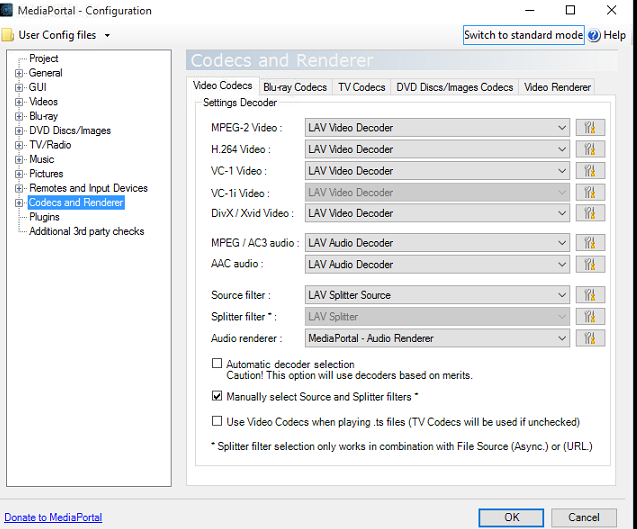Open AAC audio decoder settings icon
The image size is (637, 529).
point(590,265)
